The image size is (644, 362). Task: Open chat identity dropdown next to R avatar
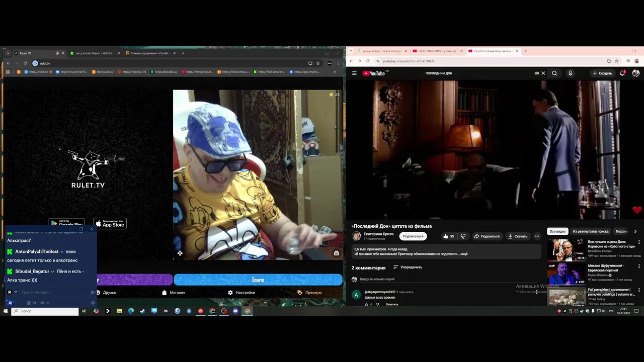click(16, 292)
